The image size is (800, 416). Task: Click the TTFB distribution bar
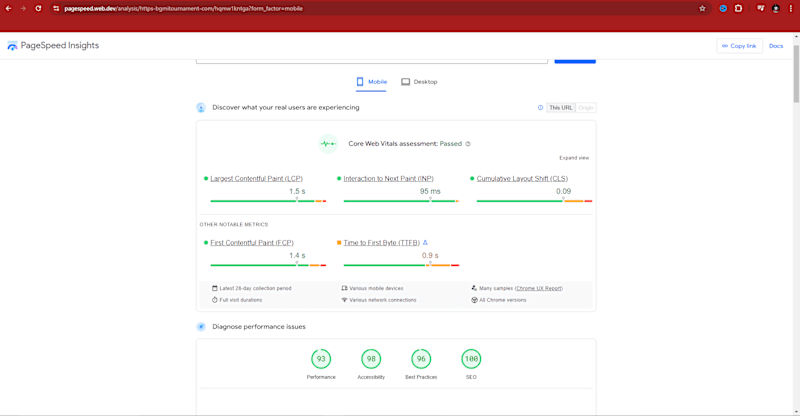click(x=402, y=265)
